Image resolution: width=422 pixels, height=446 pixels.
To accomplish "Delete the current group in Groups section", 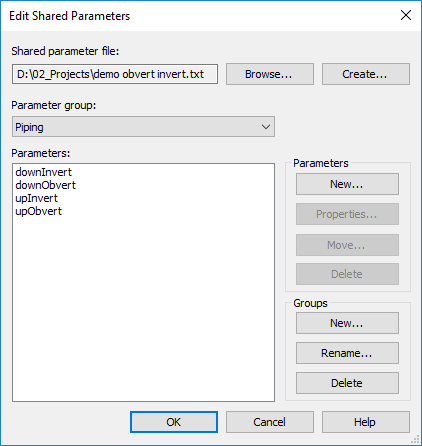I will [347, 383].
